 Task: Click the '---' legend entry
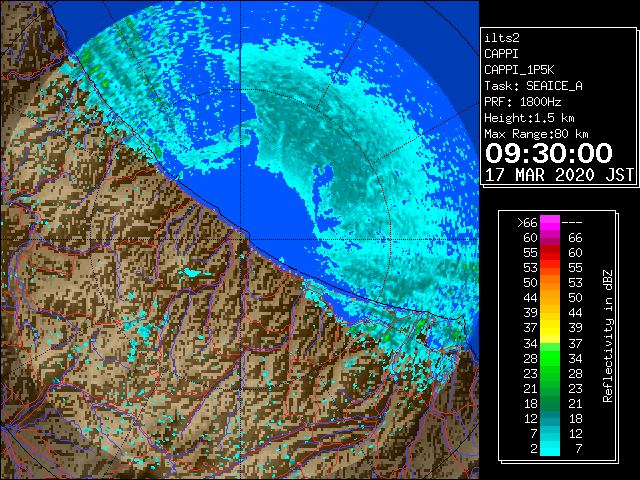point(572,223)
